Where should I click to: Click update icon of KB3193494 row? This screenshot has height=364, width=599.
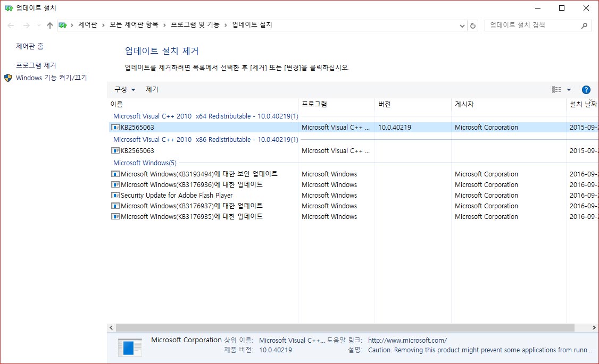[x=115, y=174]
